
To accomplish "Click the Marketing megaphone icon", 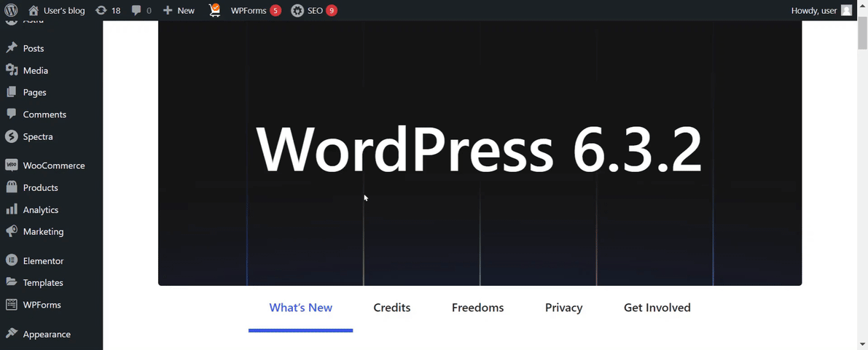I will [x=11, y=231].
